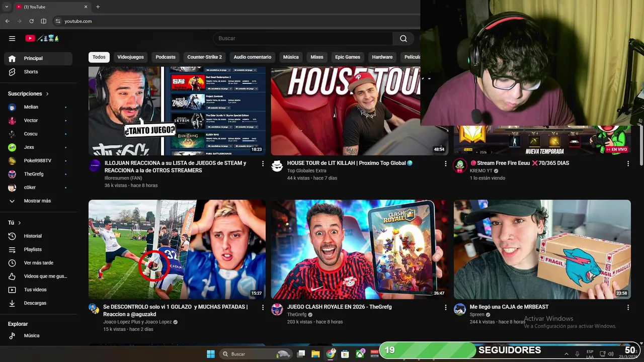Viewport: 644px width, 362px height.
Task: Expand Suscripciones section chevron
Action: pyautogui.click(x=47, y=94)
